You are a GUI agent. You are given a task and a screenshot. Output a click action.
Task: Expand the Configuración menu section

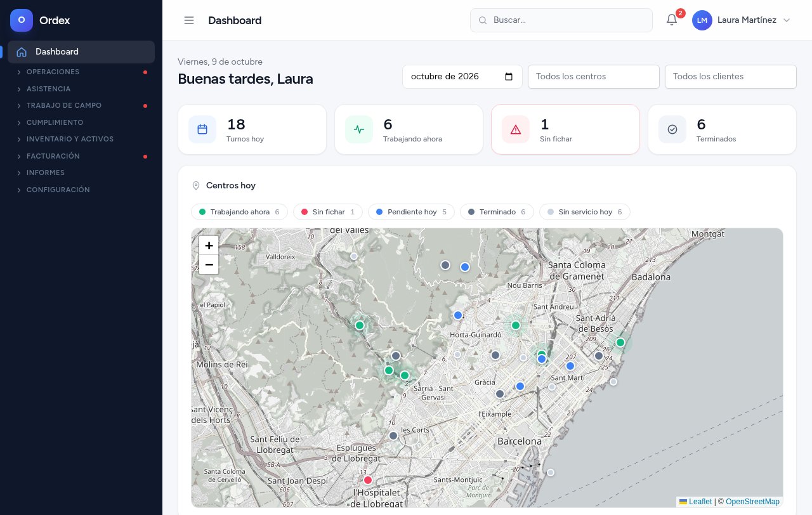81,190
